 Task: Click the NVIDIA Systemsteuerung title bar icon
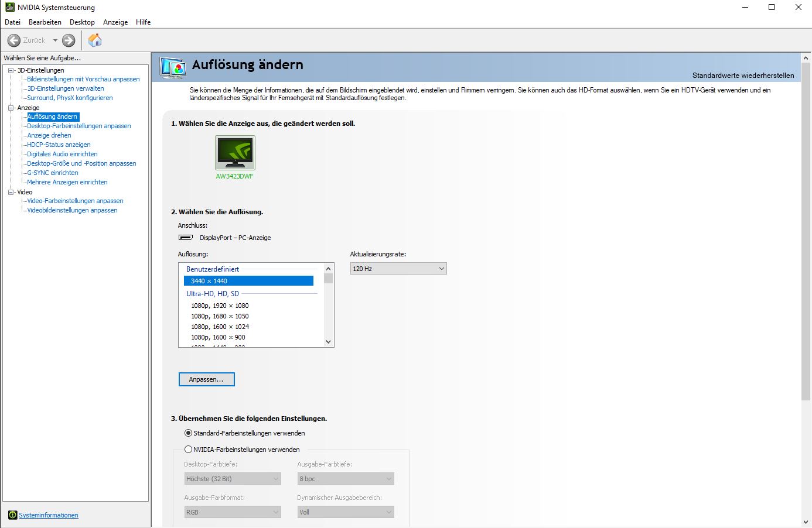(9, 7)
